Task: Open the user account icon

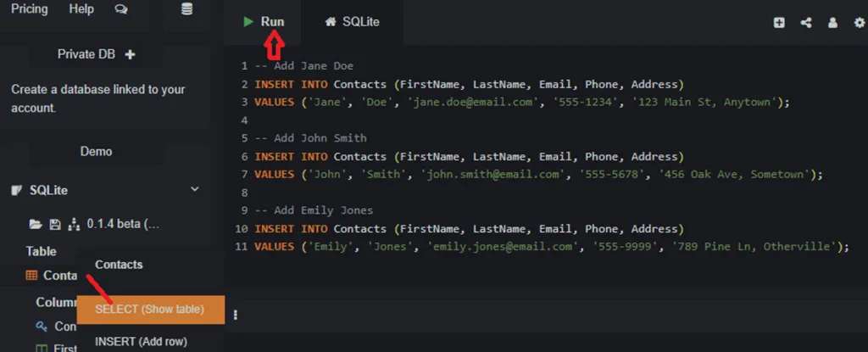Action: [x=832, y=23]
